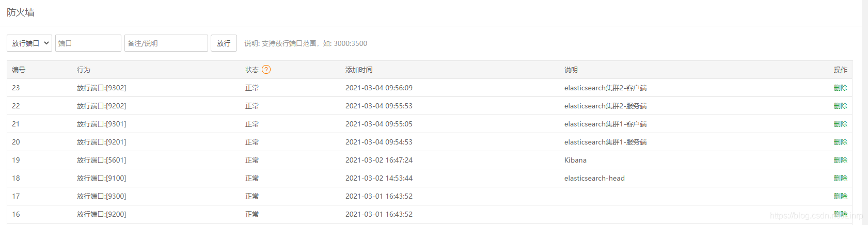The height and width of the screenshot is (225, 868).
Task: Focus the 端口 port input field
Action: tap(88, 43)
